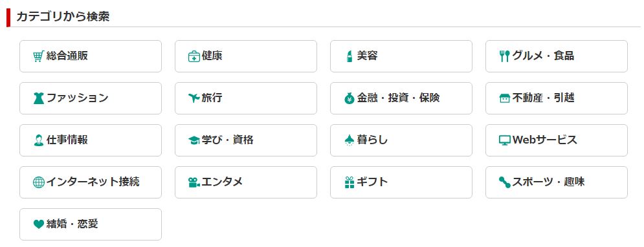Open the Webサービス category
This screenshot has width=644, height=247.
557,140
